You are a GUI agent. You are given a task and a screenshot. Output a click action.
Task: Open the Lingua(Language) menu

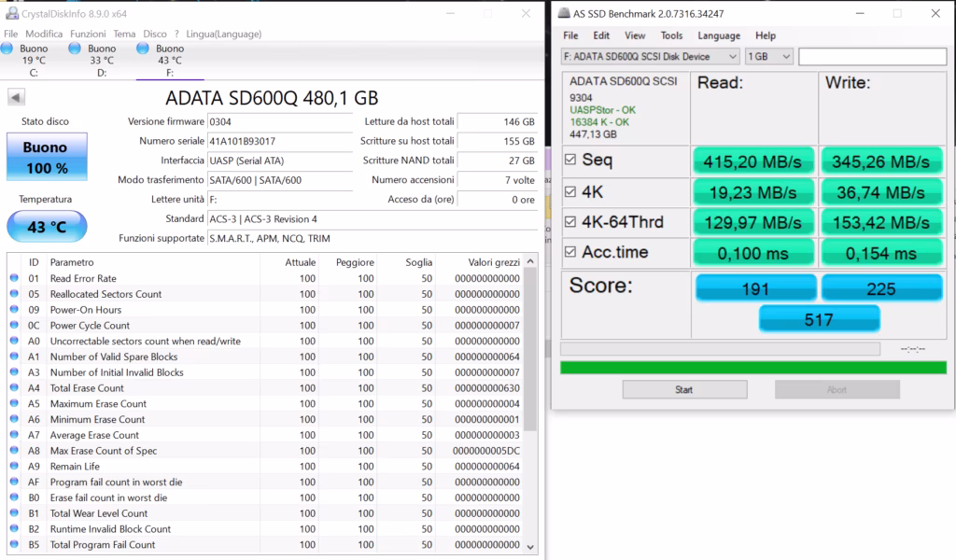click(224, 35)
